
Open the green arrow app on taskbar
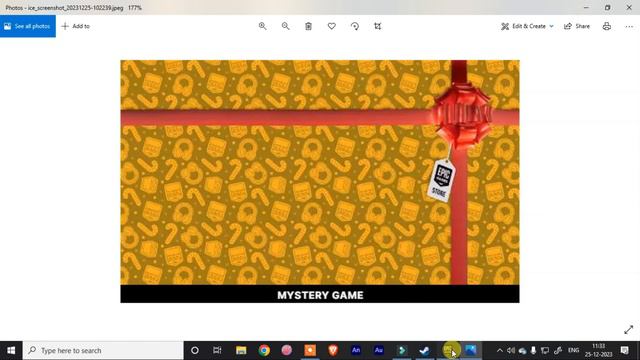click(x=402, y=350)
